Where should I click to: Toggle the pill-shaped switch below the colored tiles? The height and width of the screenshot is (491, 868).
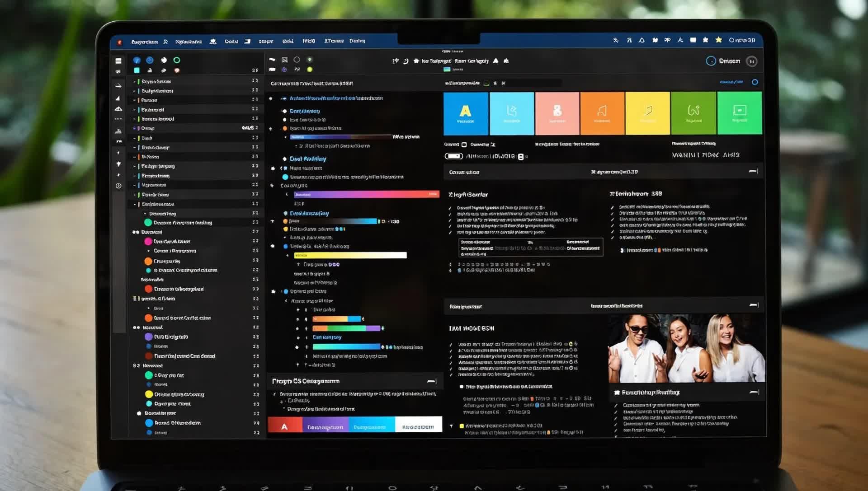point(454,156)
